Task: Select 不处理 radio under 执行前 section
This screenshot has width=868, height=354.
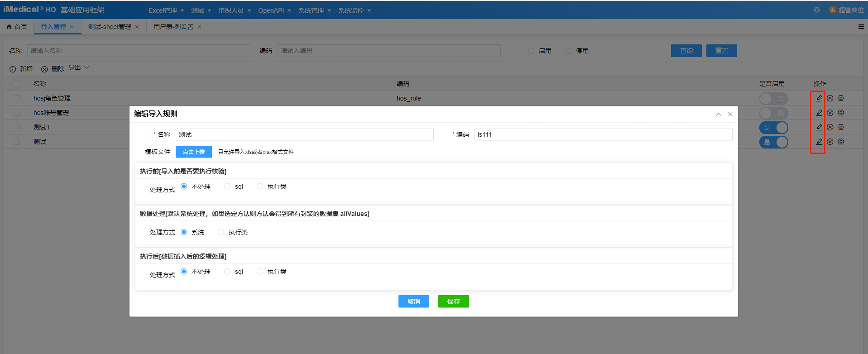Action: [184, 187]
